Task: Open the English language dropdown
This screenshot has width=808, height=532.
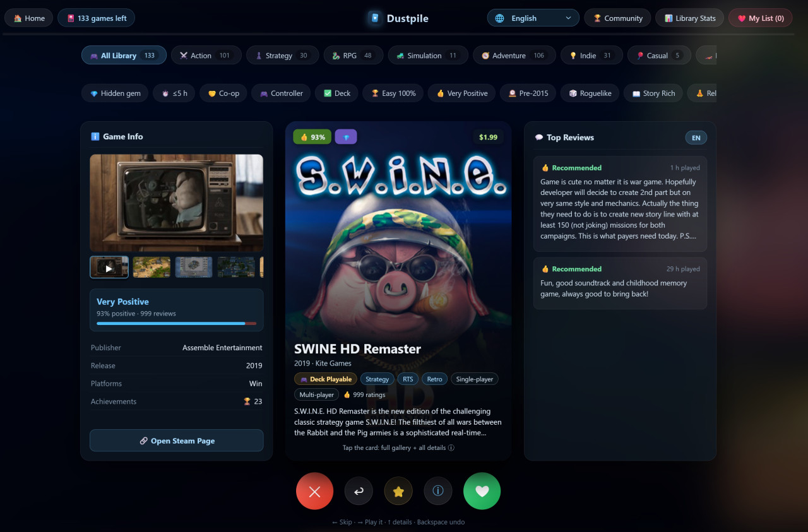Action: [533, 18]
